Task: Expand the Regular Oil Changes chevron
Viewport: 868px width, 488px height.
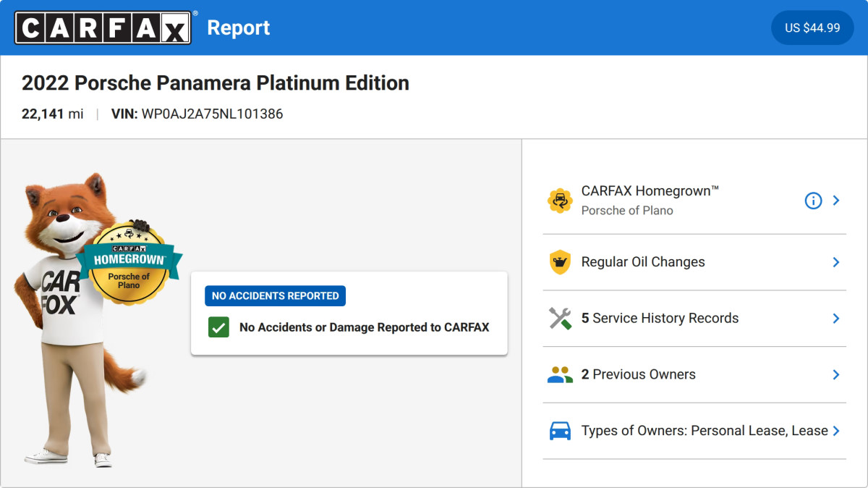Action: point(836,262)
